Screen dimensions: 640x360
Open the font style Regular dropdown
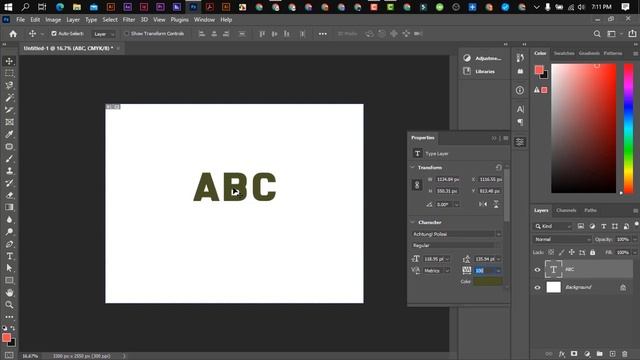(456, 245)
